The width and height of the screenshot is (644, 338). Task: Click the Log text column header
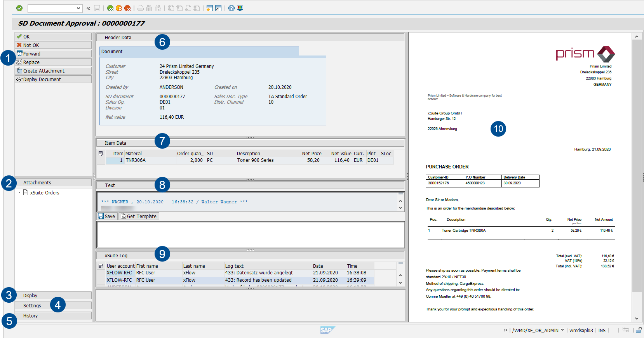tap(268, 266)
